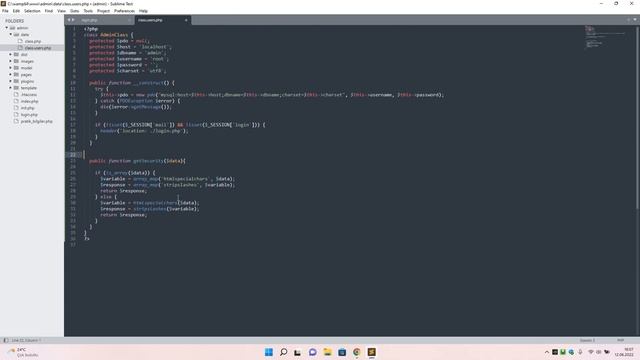Click the Sublime Text taskbar icon
The height and width of the screenshot is (360, 640).
[371, 352]
